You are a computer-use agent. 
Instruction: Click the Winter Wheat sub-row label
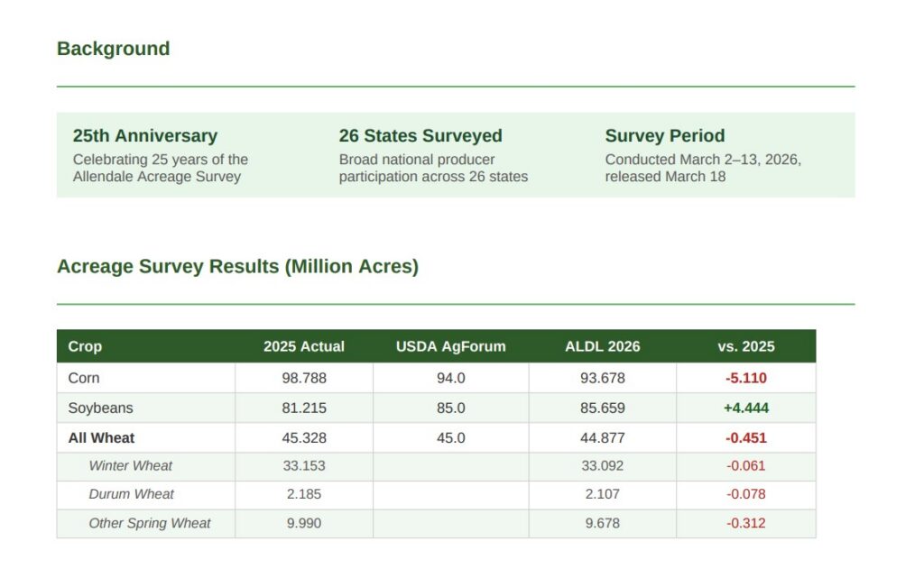[130, 466]
